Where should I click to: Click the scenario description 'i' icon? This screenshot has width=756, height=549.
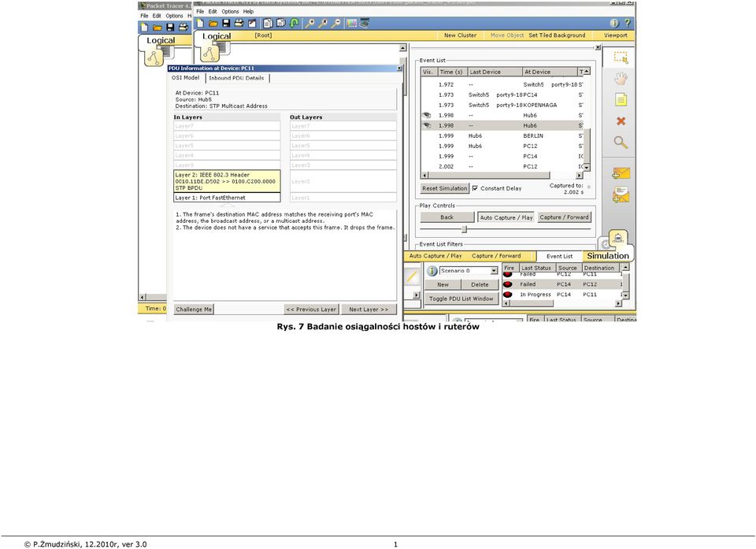[432, 271]
